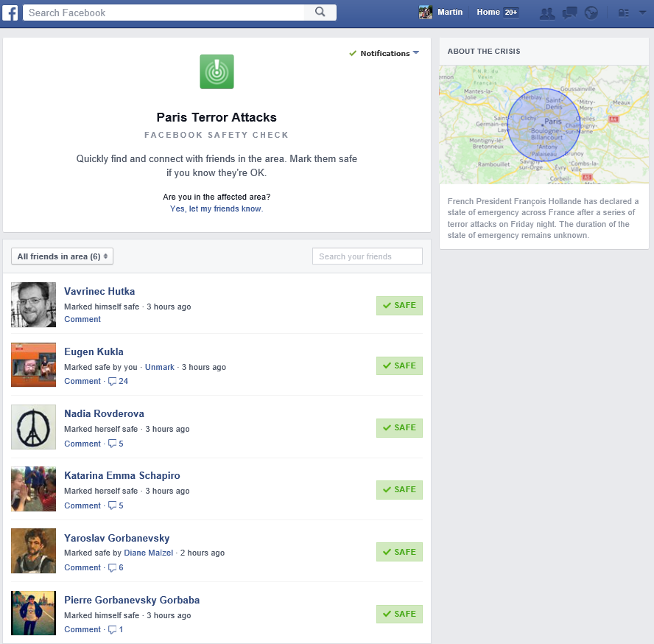Open the globe notifications icon

[x=591, y=13]
